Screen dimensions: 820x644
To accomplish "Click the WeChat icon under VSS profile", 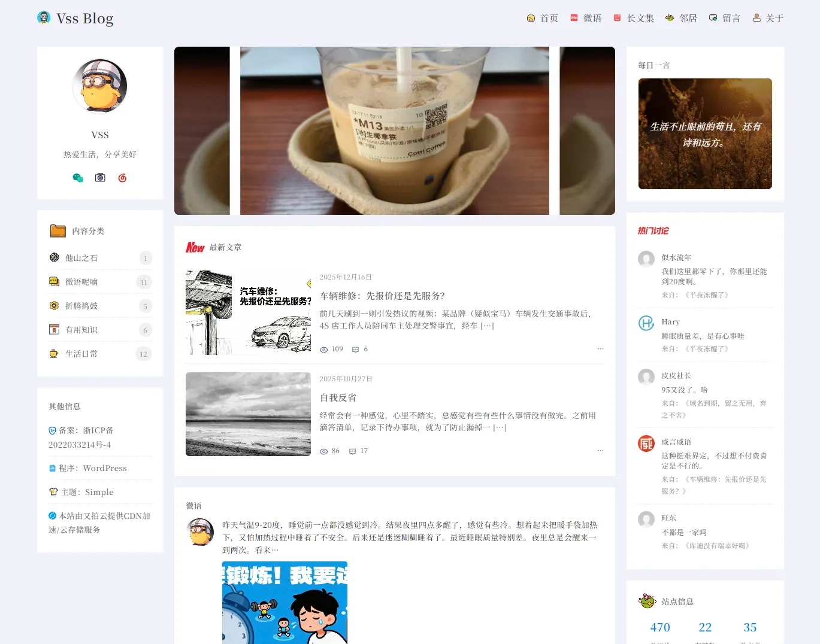I will point(78,178).
